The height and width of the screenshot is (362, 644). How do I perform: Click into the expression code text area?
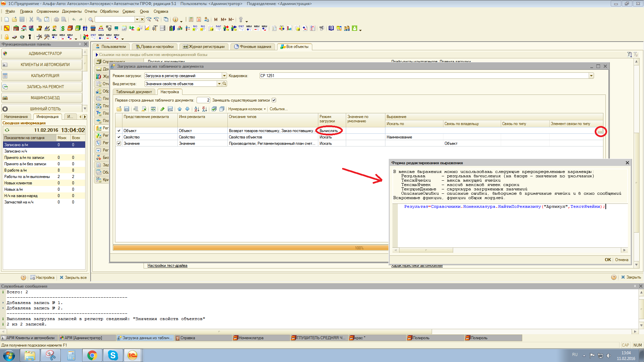(512, 226)
